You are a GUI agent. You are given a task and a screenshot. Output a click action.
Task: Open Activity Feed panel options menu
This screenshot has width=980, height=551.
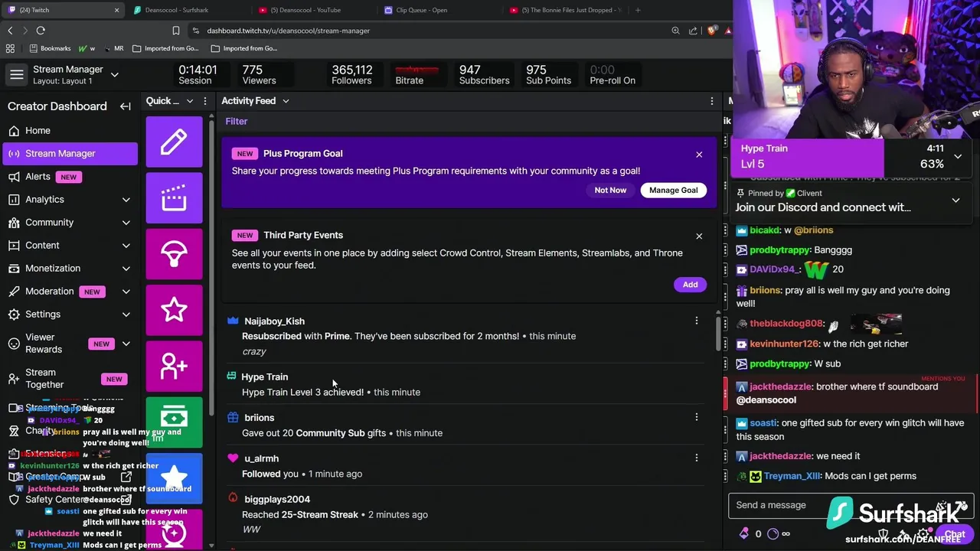pyautogui.click(x=711, y=101)
